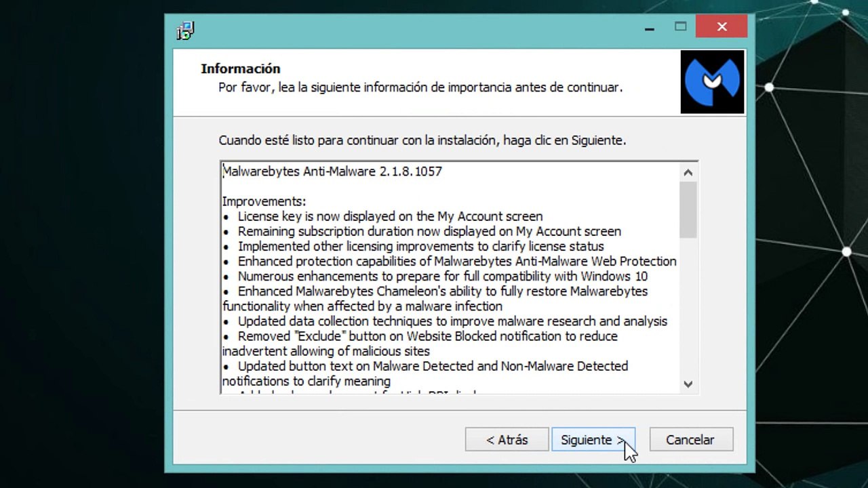Click the installer icon in the title bar
This screenshot has width=868, height=488.
coord(185,30)
